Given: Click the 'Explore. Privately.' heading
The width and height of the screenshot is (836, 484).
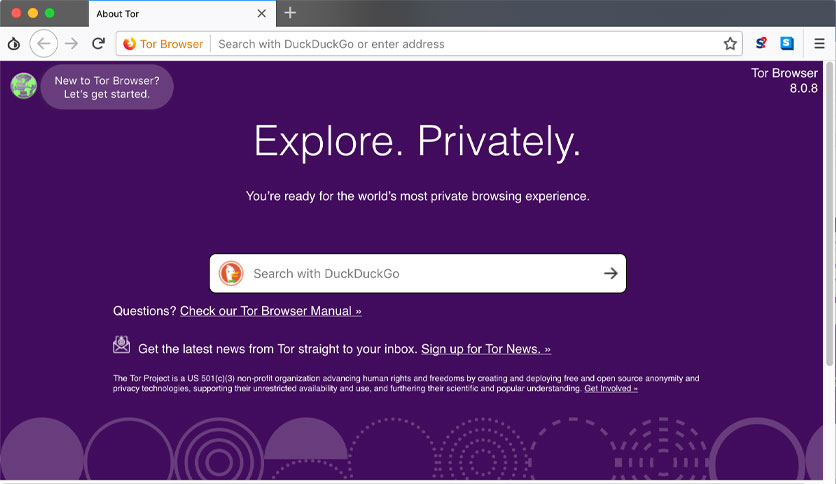Looking at the screenshot, I should click(x=417, y=142).
